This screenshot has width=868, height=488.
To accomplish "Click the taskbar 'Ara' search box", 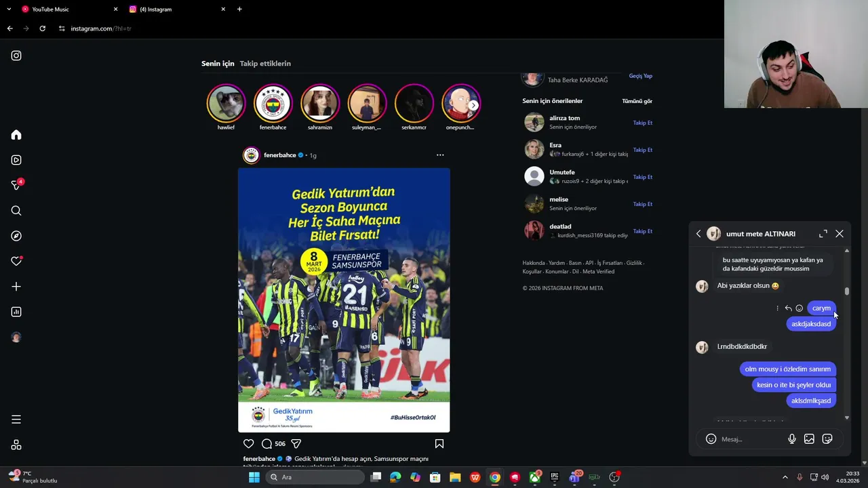I will (315, 477).
